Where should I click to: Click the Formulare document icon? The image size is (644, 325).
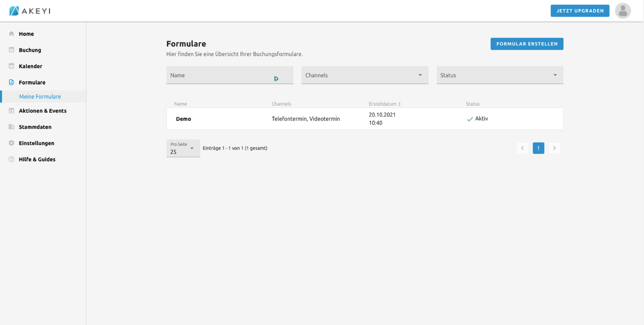pyautogui.click(x=11, y=82)
